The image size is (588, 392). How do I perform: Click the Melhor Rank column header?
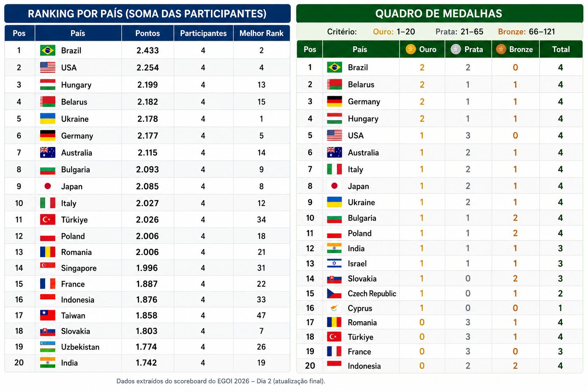[x=261, y=33]
